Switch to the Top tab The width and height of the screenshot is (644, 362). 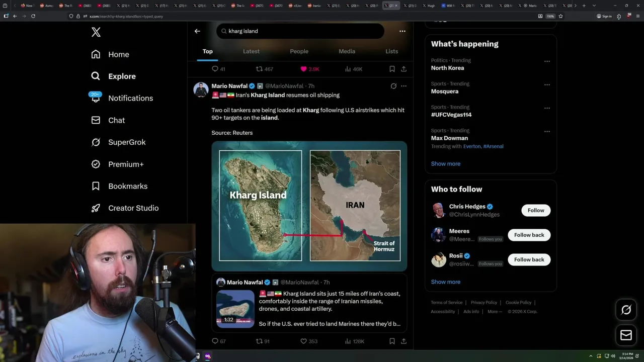(x=207, y=51)
